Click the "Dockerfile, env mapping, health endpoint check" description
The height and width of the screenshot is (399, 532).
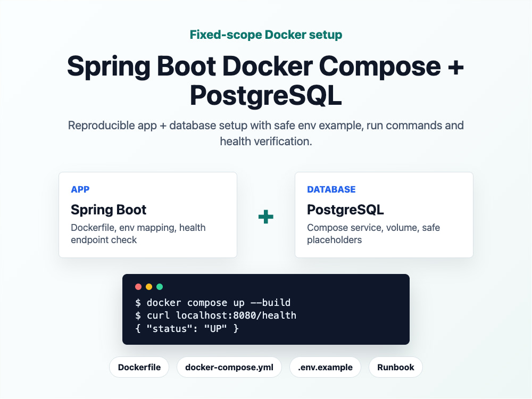coord(138,234)
